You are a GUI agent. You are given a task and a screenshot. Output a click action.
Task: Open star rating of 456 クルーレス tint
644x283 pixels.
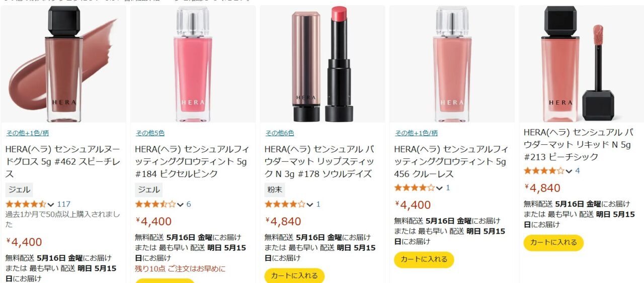coord(415,187)
